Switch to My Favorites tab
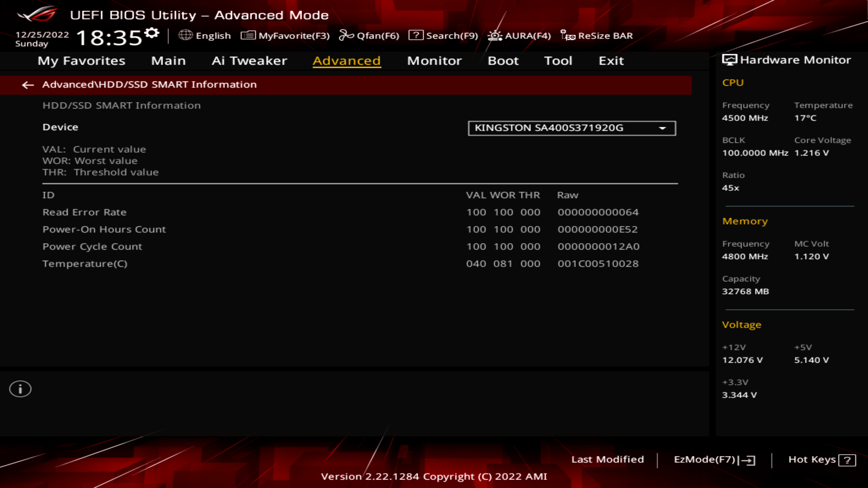 click(81, 61)
